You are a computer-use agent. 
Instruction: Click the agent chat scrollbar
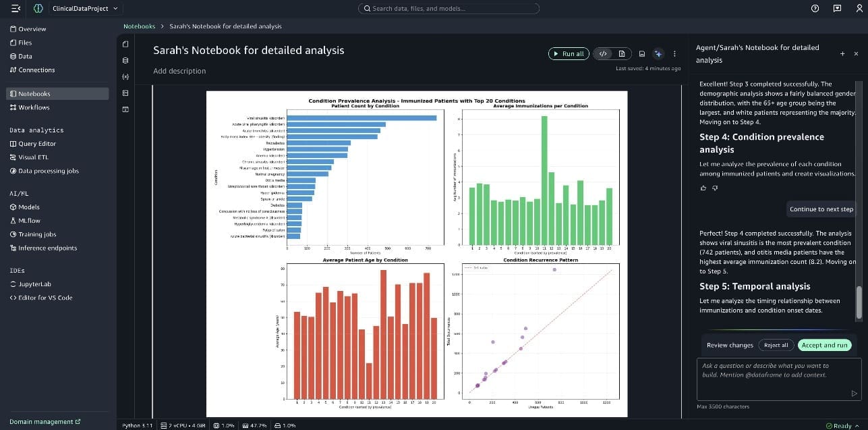coord(859,302)
